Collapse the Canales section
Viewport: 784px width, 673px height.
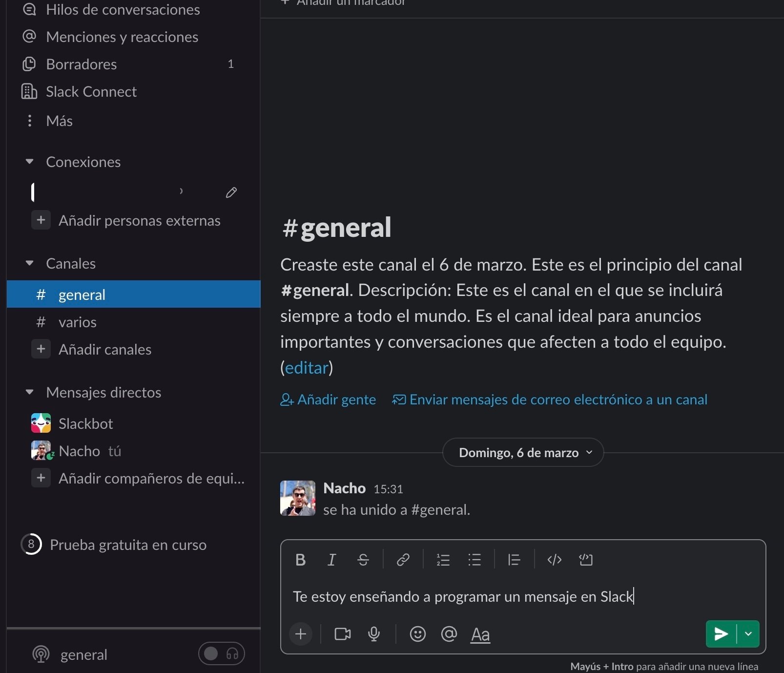click(30, 263)
